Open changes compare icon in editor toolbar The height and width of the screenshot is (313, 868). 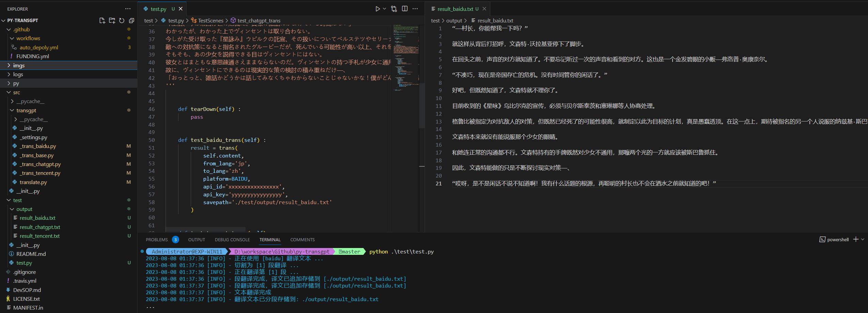click(394, 9)
